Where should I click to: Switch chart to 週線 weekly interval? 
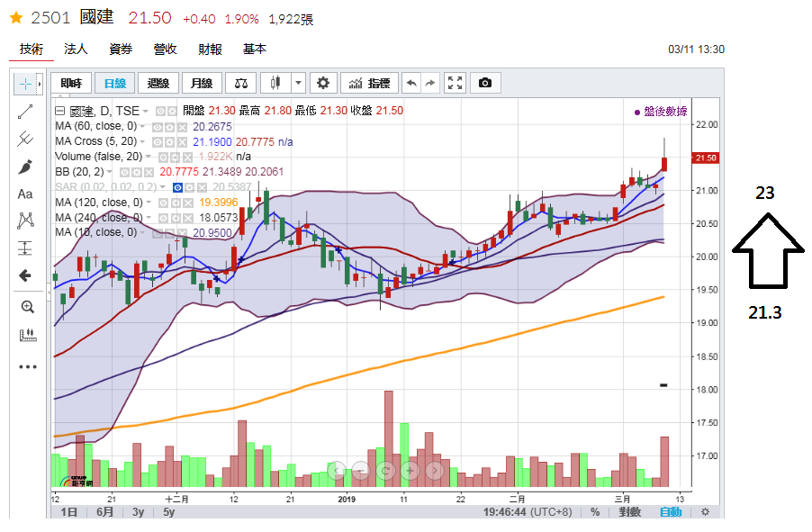click(x=158, y=84)
